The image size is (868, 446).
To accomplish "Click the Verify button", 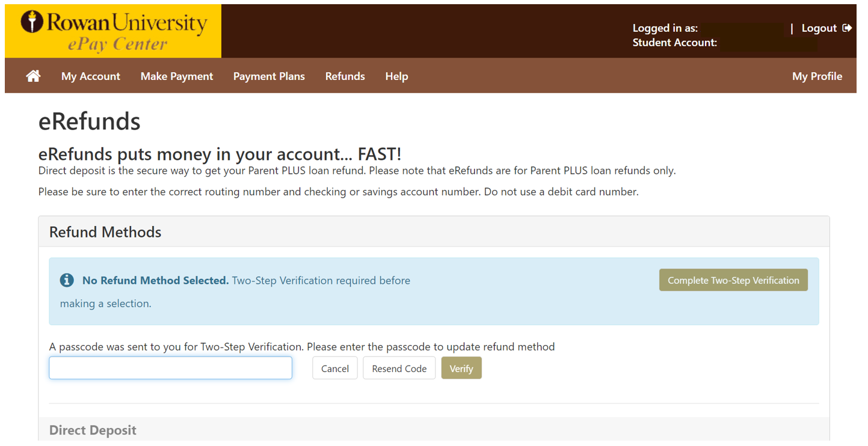I will (461, 368).
